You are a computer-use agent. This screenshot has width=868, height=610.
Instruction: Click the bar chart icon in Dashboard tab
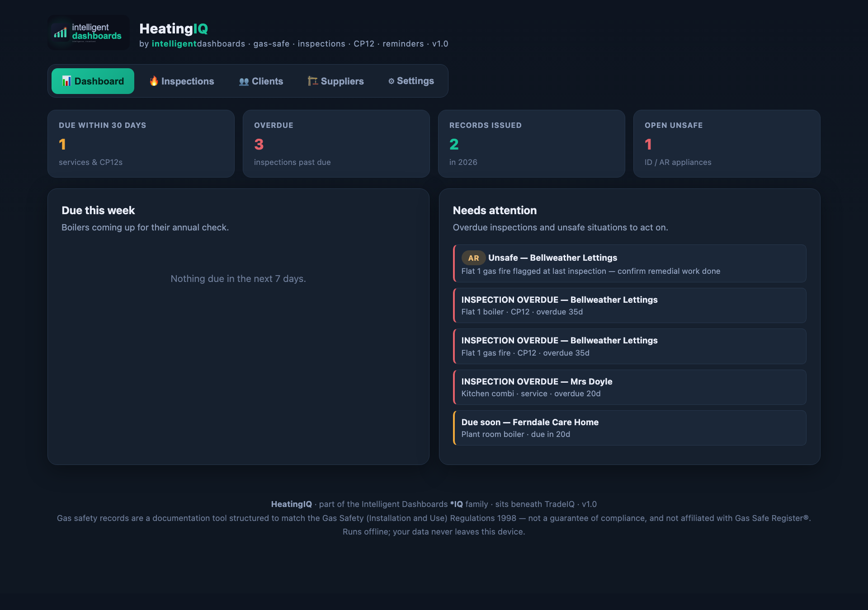pyautogui.click(x=66, y=81)
